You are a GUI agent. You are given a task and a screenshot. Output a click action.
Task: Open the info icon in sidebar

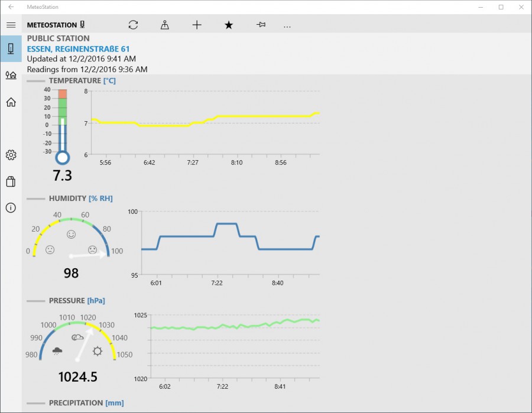click(11, 207)
